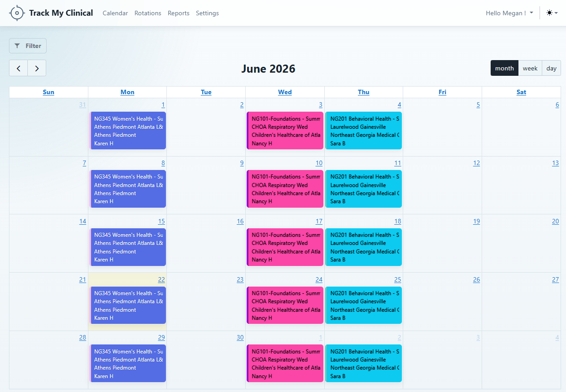Click the Fri column header

pos(443,92)
